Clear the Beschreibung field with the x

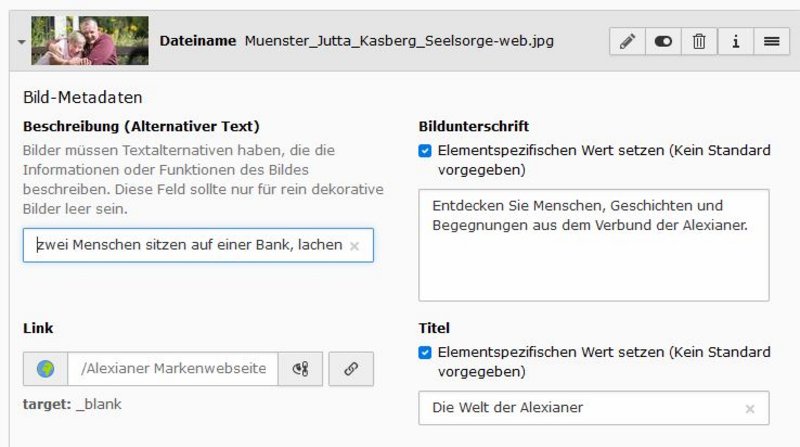[x=354, y=246]
